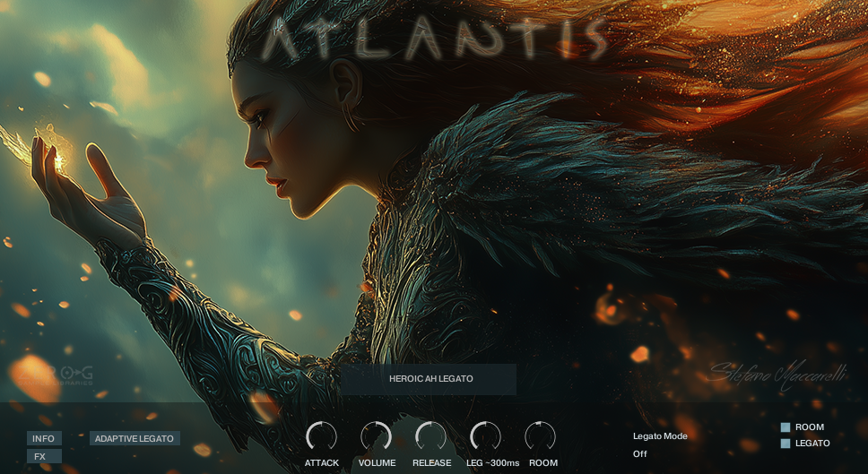868x474 pixels.
Task: Open the INFO page
Action: [44, 438]
